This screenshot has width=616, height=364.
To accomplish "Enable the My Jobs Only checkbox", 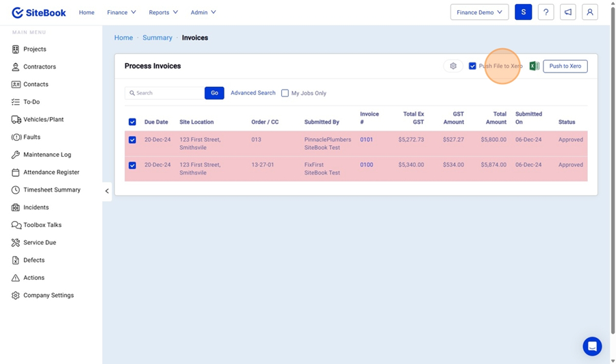I will [x=285, y=93].
